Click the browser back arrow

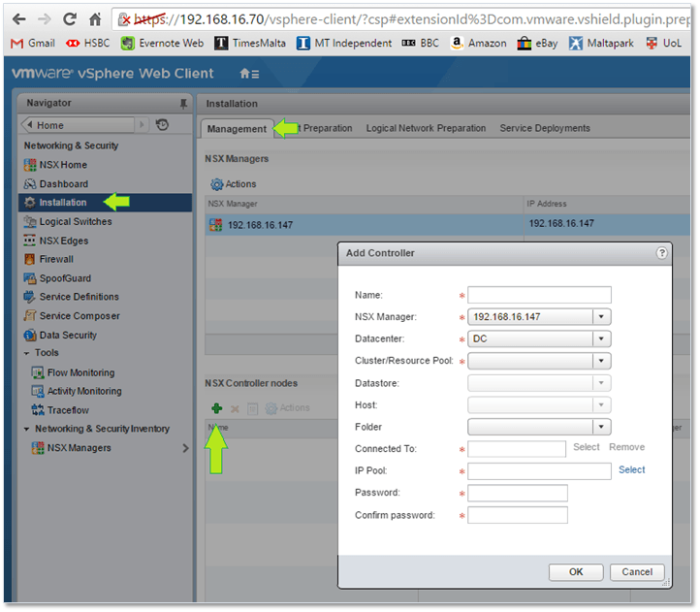tap(18, 19)
